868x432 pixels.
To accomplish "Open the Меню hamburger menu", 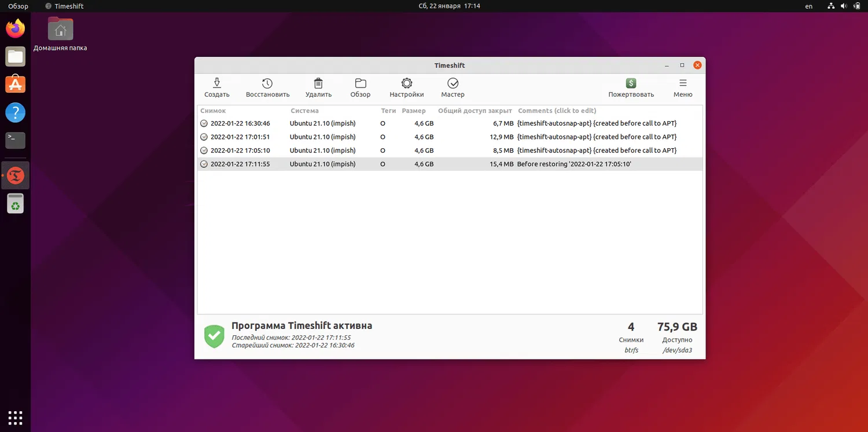I will (x=683, y=88).
